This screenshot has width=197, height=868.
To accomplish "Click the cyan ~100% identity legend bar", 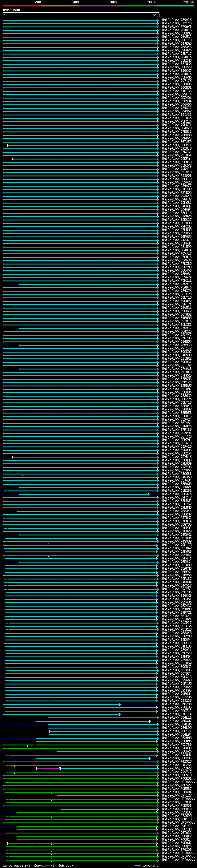I will [x=175, y=6].
